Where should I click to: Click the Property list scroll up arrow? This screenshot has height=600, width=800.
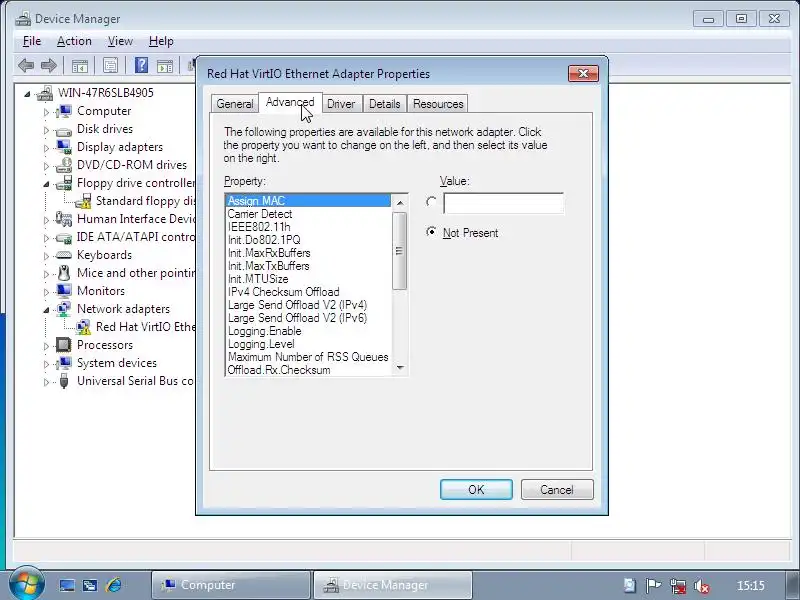(401, 203)
